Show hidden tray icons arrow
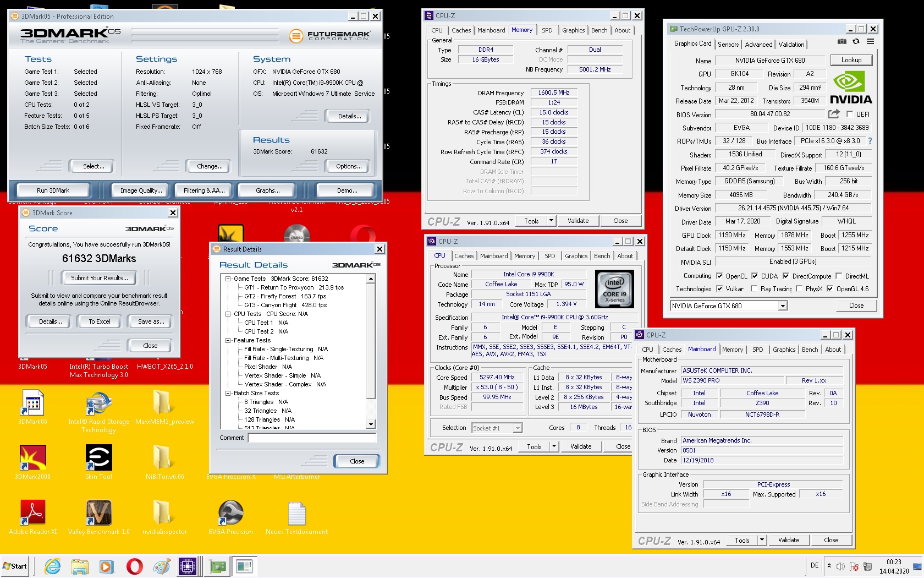Screen dimensions: 924x578 (x=829, y=565)
